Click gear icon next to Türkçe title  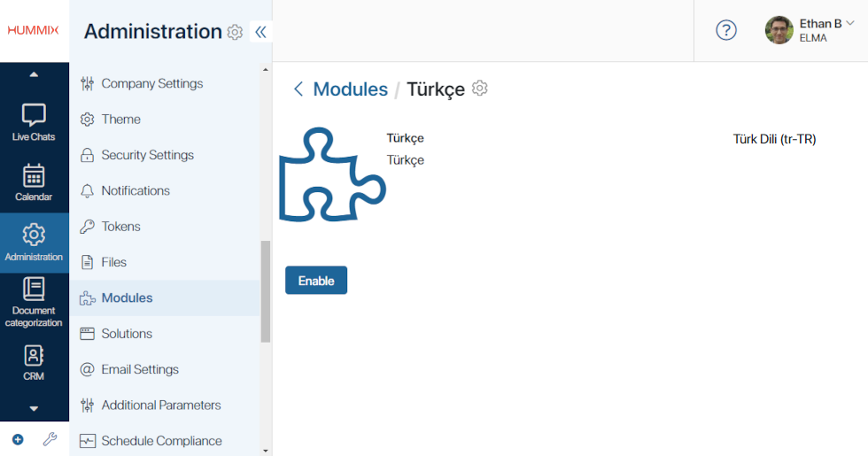point(480,89)
